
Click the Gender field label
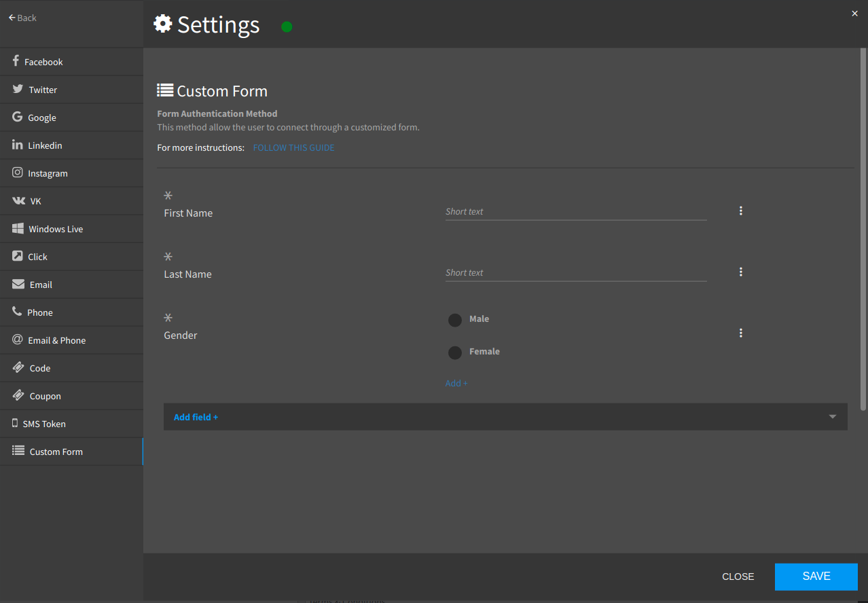181,335
